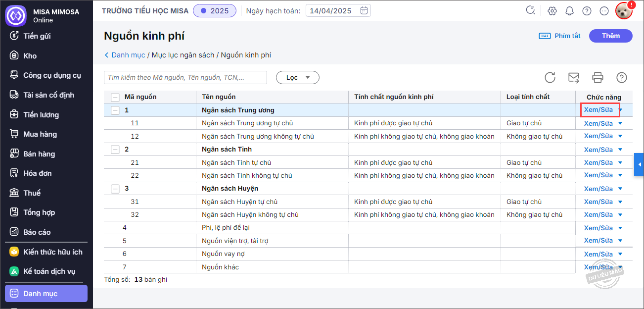Click Xem/Sửa for Ngân sách Tỉnh tự chủ

(x=598, y=162)
